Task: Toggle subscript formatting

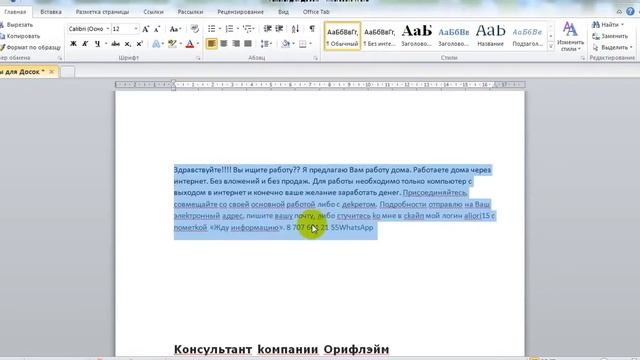Action: (128, 44)
